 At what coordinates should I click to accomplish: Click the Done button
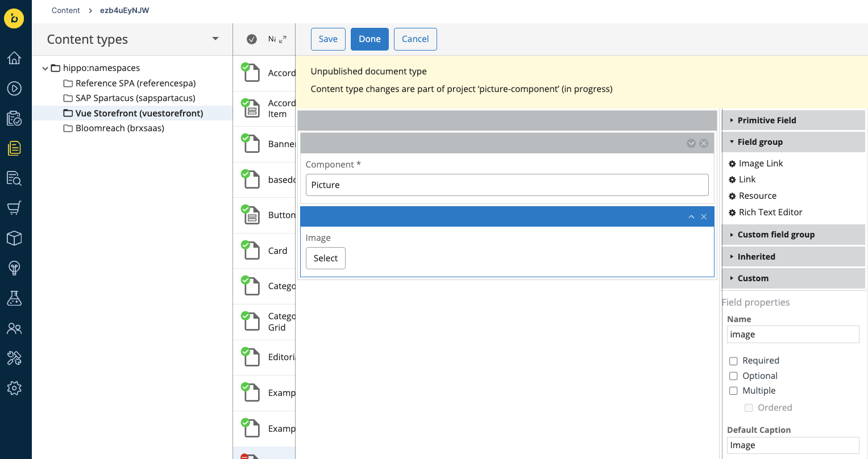369,39
